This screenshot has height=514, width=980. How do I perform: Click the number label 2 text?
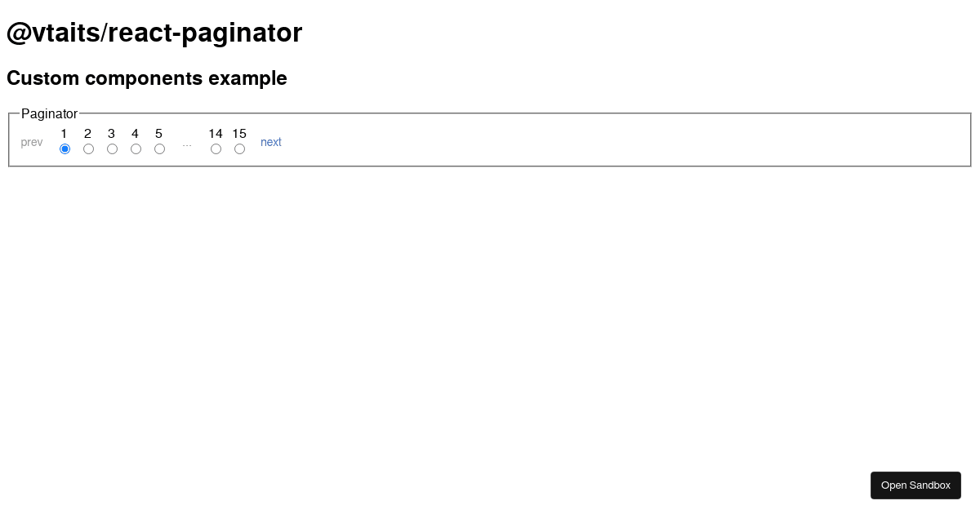click(x=87, y=133)
